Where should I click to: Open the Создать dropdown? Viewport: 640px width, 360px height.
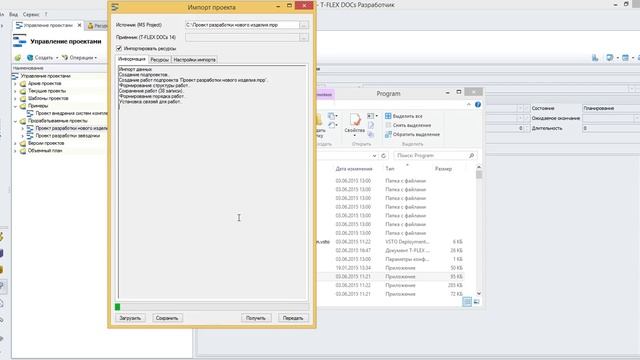point(42,58)
